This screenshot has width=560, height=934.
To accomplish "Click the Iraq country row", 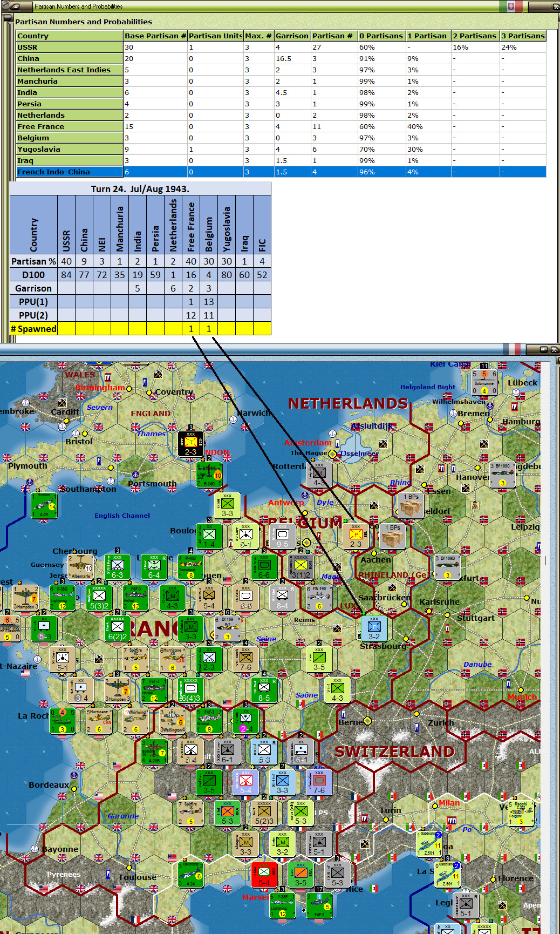I will click(x=281, y=160).
